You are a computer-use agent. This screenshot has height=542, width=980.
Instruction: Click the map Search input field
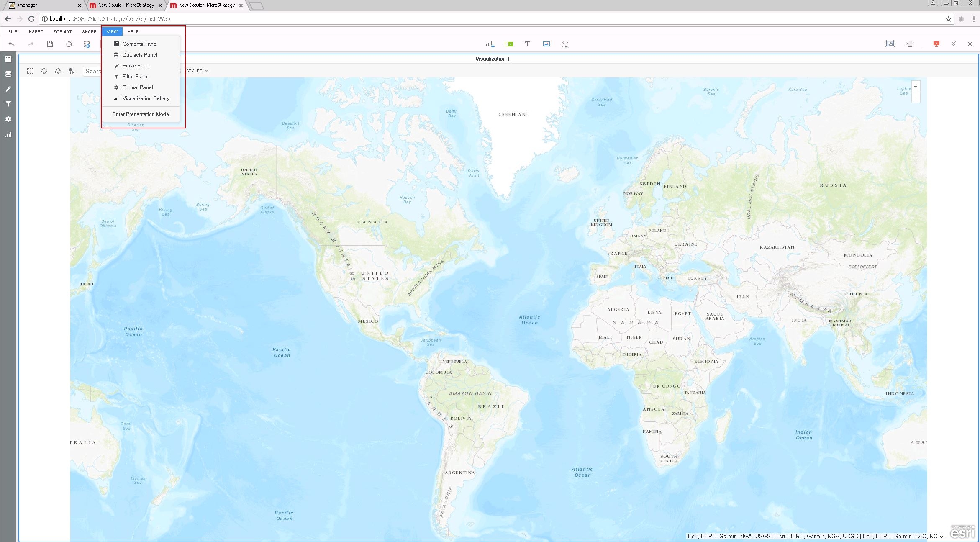pyautogui.click(x=93, y=71)
